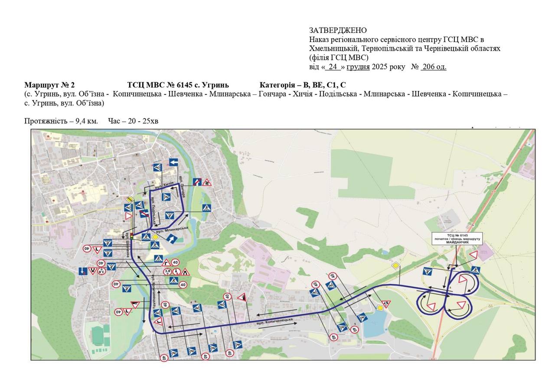The width and height of the screenshot is (555, 392).
Task: Click the traffic light icon on вул. Шевченка
Action: tap(131, 235)
